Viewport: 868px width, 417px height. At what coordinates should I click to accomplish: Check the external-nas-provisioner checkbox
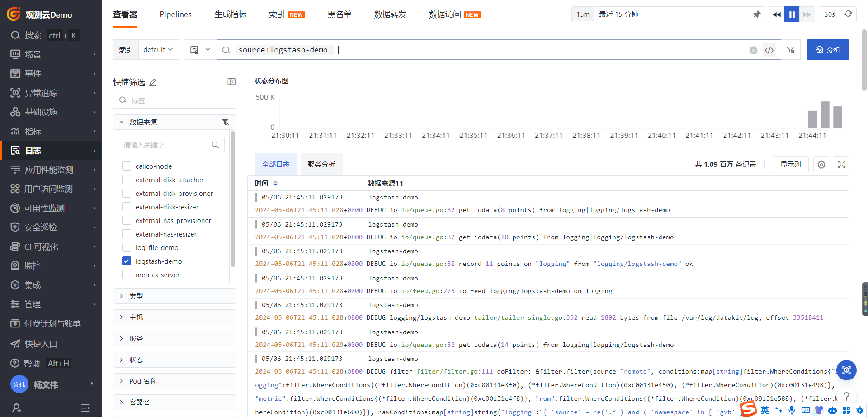point(127,220)
